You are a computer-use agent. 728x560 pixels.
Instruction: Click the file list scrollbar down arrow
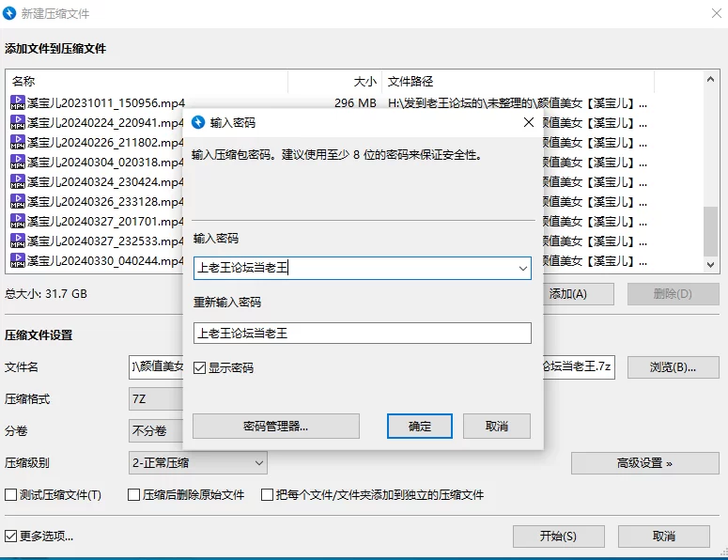coord(710,265)
